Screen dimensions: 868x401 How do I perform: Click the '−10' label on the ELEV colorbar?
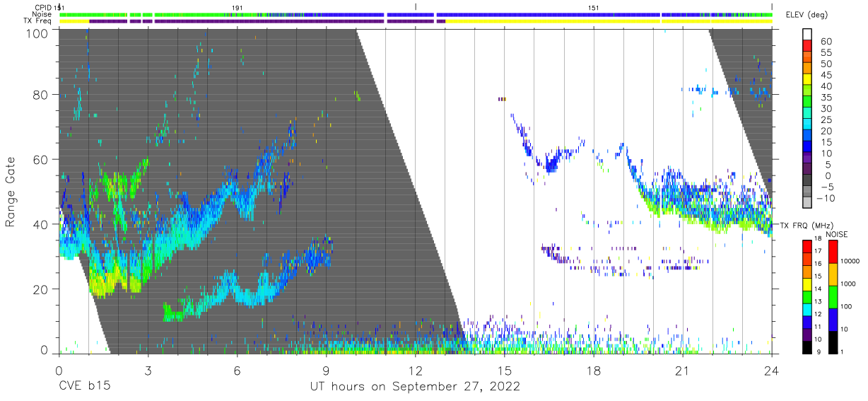pos(826,198)
